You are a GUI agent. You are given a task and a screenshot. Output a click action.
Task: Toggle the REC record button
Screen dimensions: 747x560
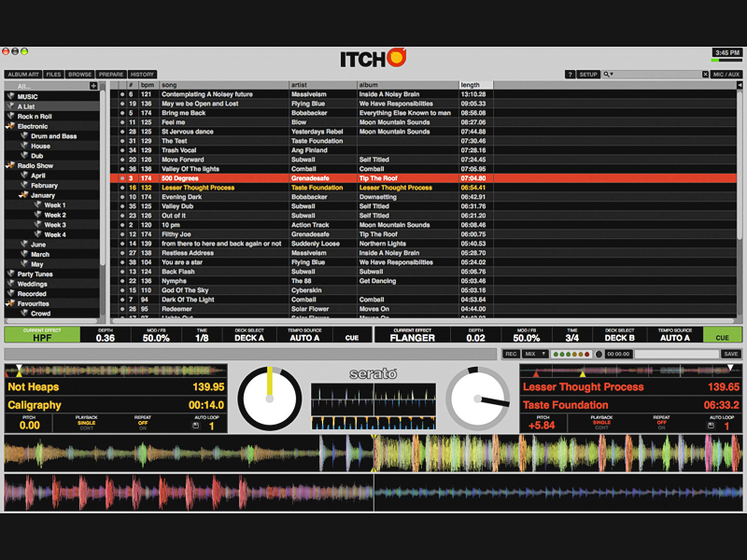[x=511, y=355]
